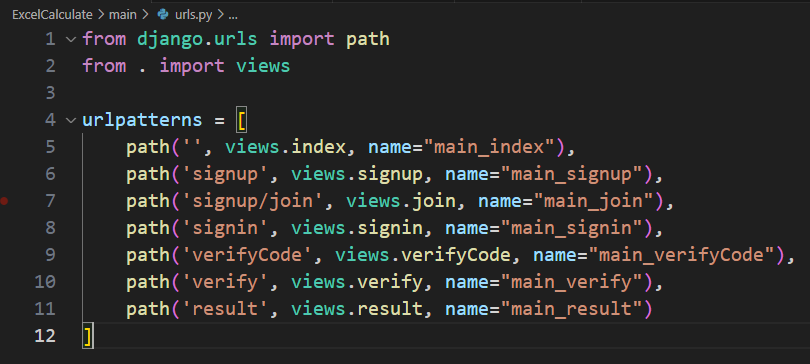810x364 pixels.
Task: Collapse the urlpatterns list fold arrow on line 4
Action: point(71,120)
